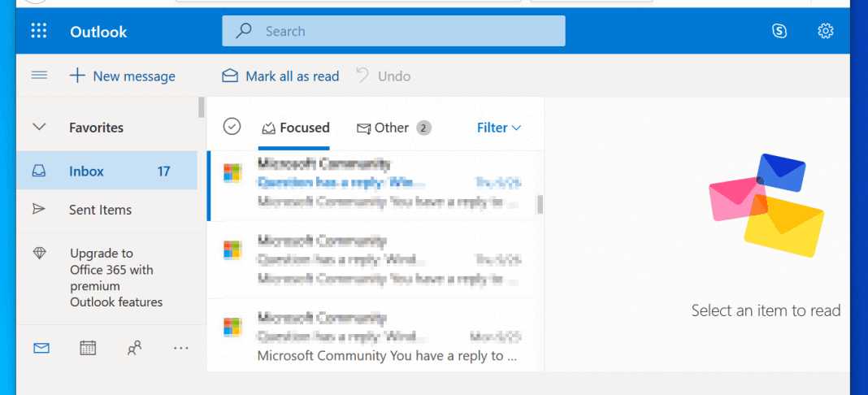Click the Inbox unread count 17
The height and width of the screenshot is (395, 868).
[x=163, y=171]
